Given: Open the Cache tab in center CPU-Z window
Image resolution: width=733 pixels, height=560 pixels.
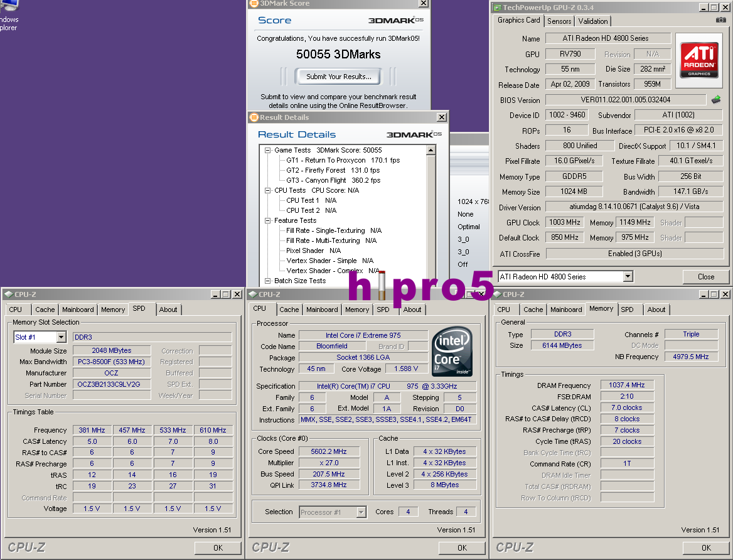Looking at the screenshot, I should coord(289,310).
